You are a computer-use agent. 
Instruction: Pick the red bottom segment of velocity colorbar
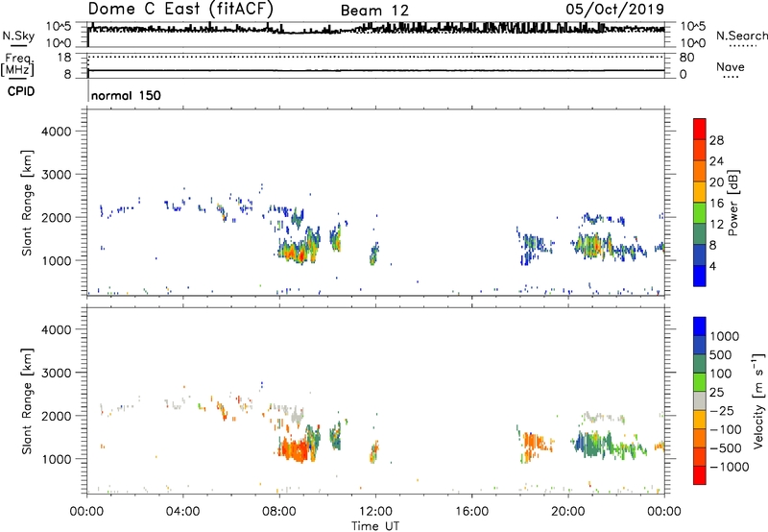(700, 475)
